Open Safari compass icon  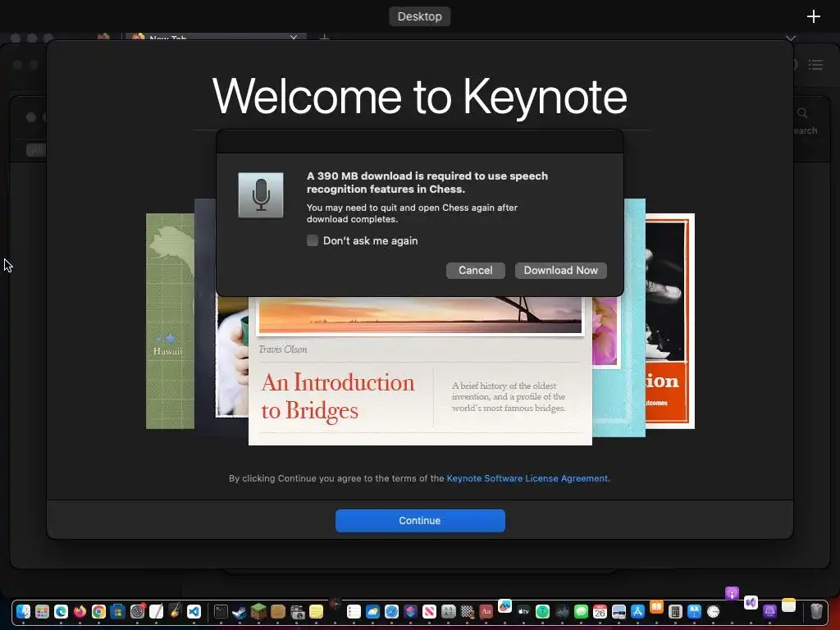tap(391, 611)
